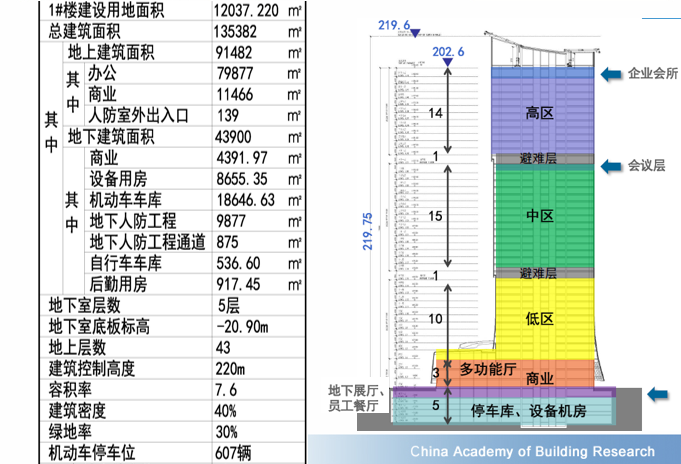Click the 607辆 parking count cell
This screenshot has height=464, width=681.
pos(233,452)
